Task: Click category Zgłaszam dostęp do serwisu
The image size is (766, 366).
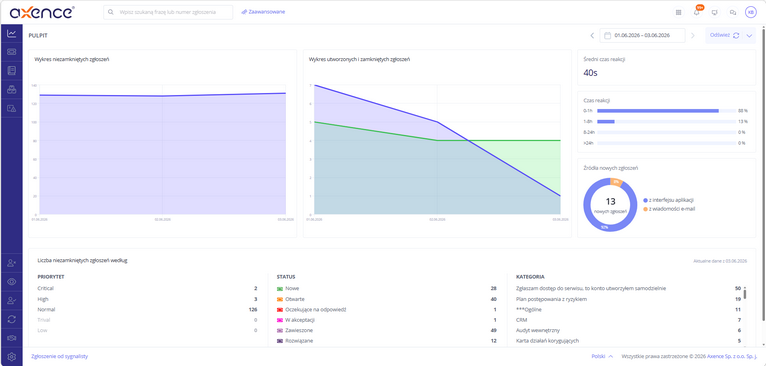Action: (628, 289)
